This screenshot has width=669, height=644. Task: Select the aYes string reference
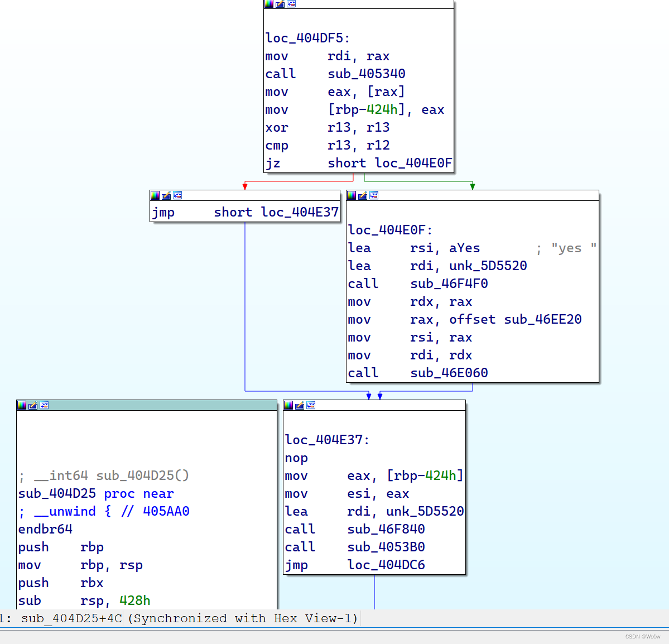(x=464, y=248)
